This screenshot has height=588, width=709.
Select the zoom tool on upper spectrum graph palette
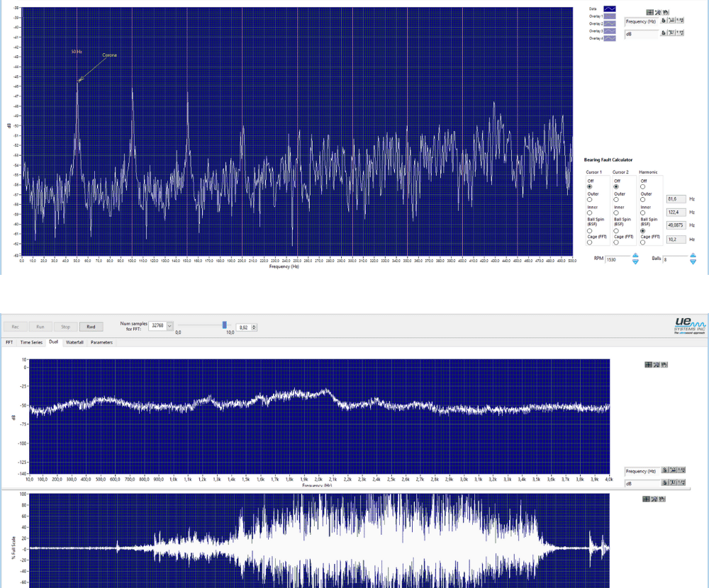(658, 12)
